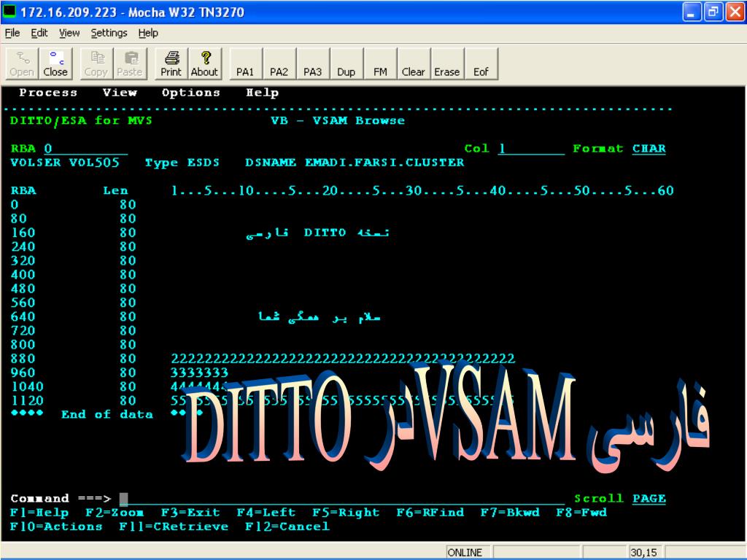Click F11=CRetrieve function key label

click(x=174, y=526)
